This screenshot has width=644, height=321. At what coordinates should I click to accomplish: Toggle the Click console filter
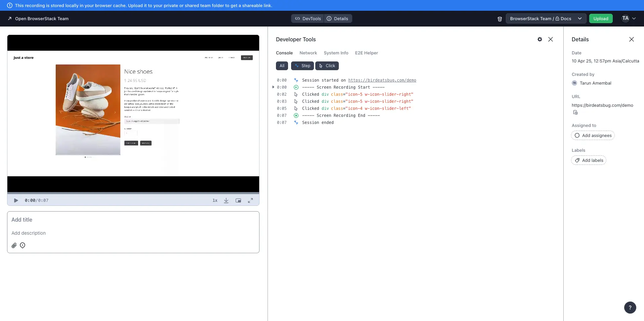click(327, 66)
